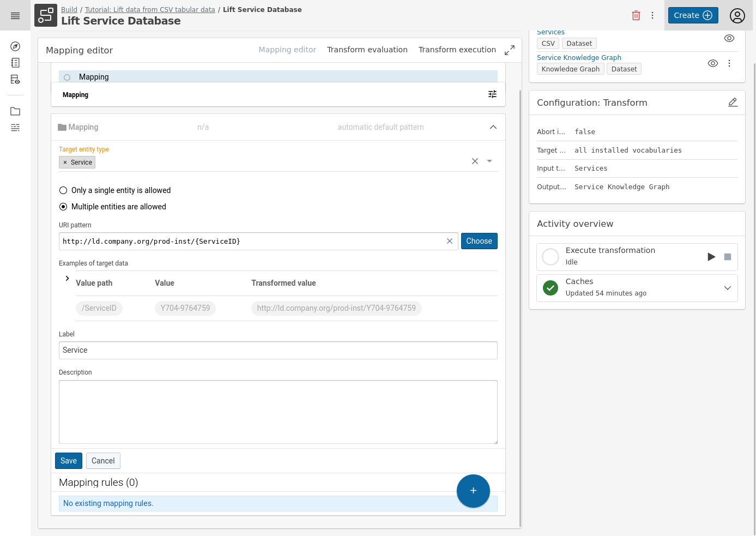
Task: Switch to Transform execution tab
Action: tap(457, 50)
